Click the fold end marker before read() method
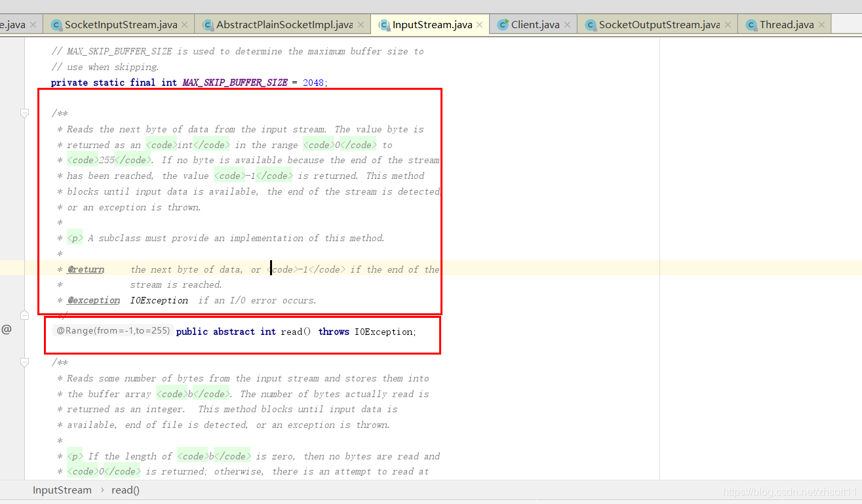 click(x=25, y=315)
